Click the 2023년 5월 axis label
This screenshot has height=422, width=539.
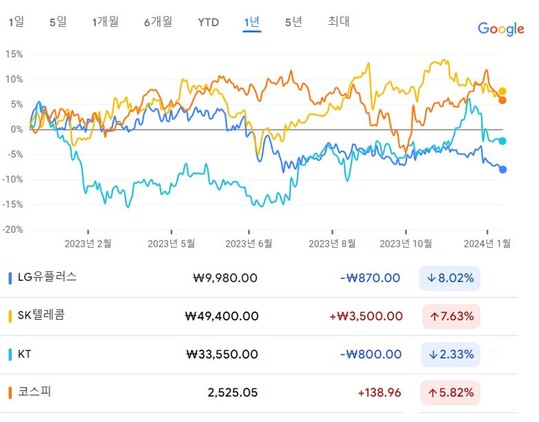[171, 244]
